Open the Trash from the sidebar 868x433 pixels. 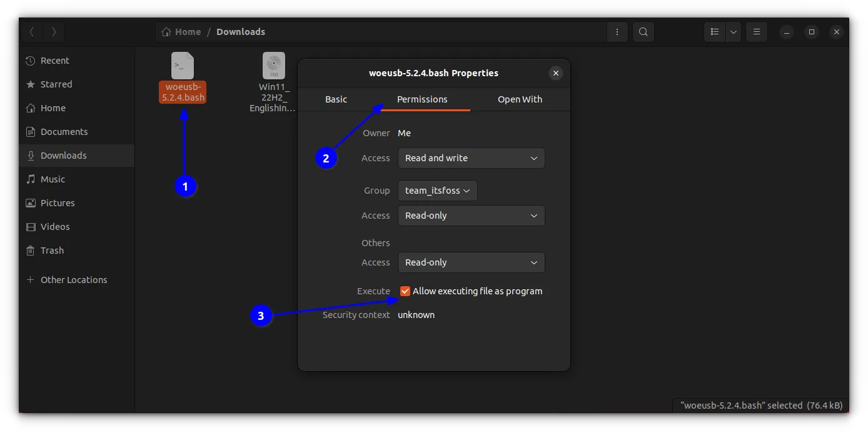pyautogui.click(x=51, y=251)
